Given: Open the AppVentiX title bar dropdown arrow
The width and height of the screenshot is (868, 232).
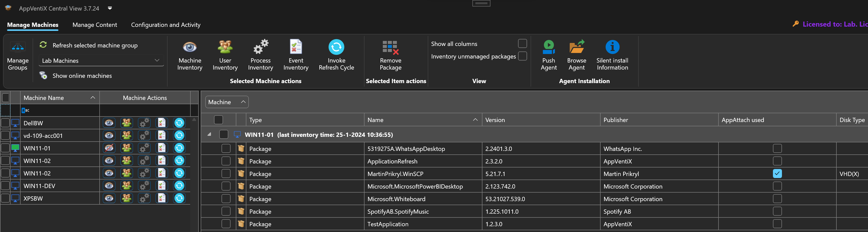Looking at the screenshot, I should [x=110, y=8].
